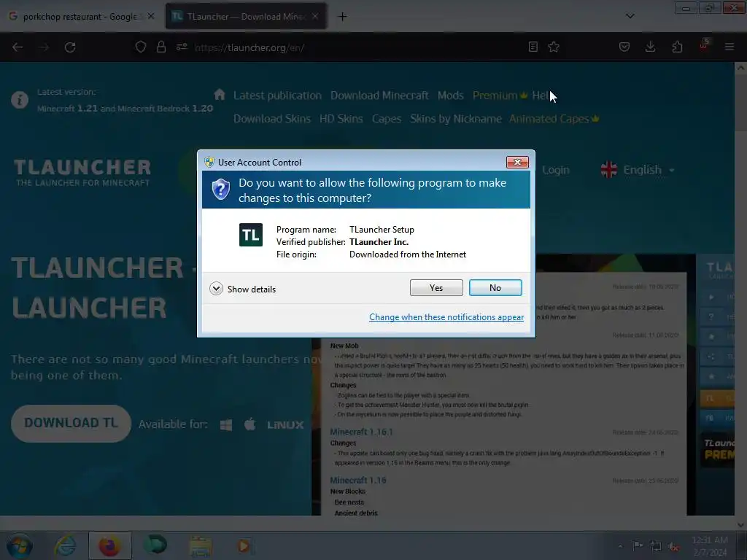Open Download Minecraft menu item
Viewport: 747px width, 560px height.
[x=379, y=96]
